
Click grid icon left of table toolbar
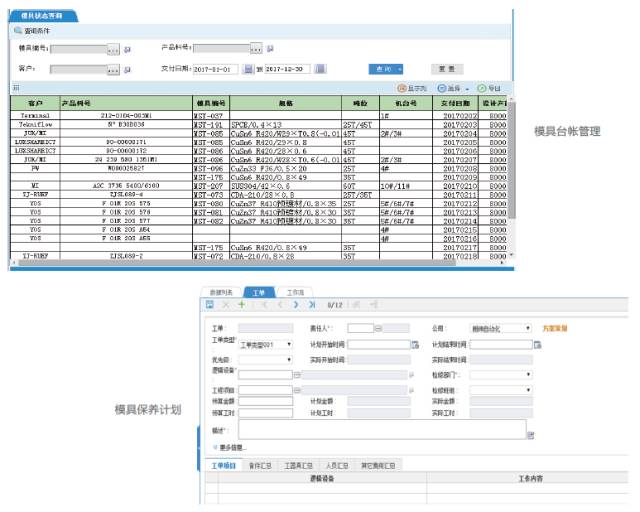click(x=16, y=87)
